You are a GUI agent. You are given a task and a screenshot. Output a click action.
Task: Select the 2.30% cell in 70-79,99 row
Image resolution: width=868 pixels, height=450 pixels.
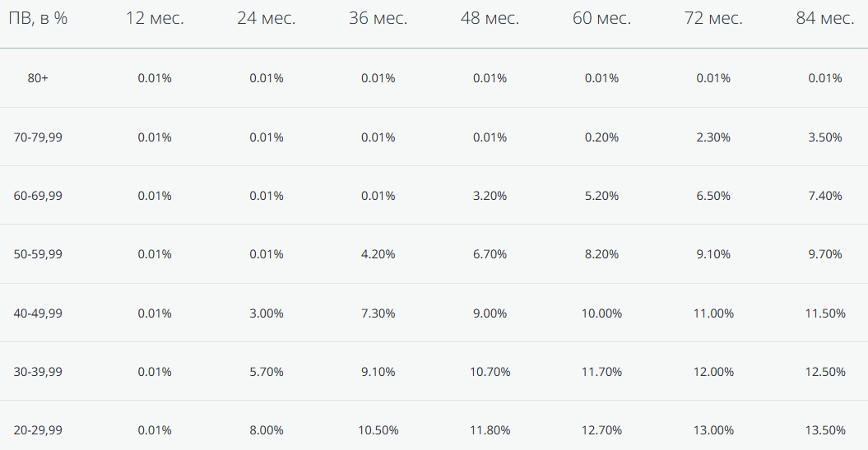(x=713, y=137)
